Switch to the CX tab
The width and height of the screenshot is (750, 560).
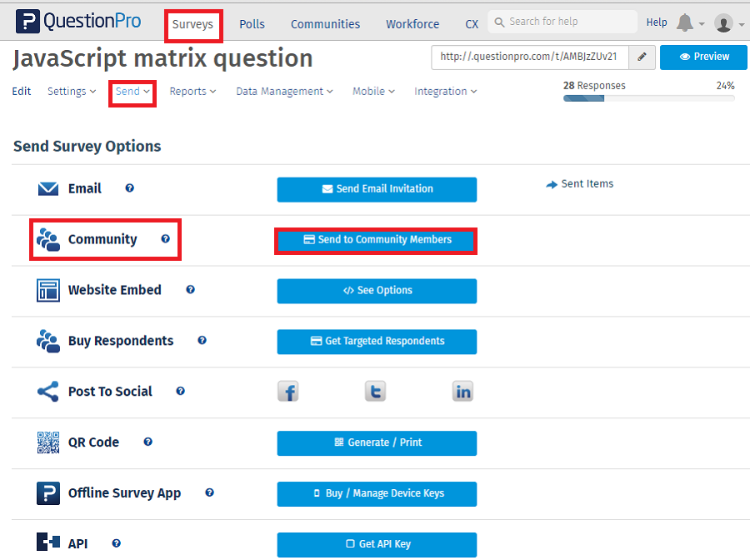(472, 24)
